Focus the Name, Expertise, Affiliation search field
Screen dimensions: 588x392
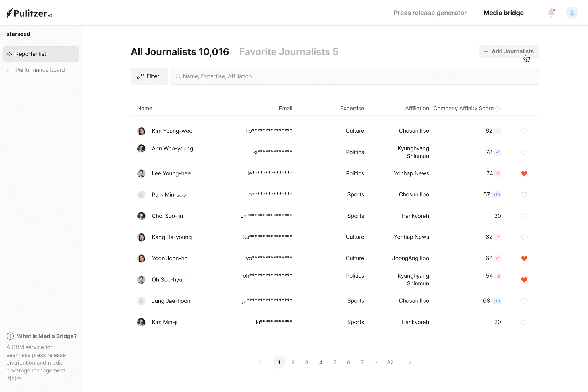355,76
